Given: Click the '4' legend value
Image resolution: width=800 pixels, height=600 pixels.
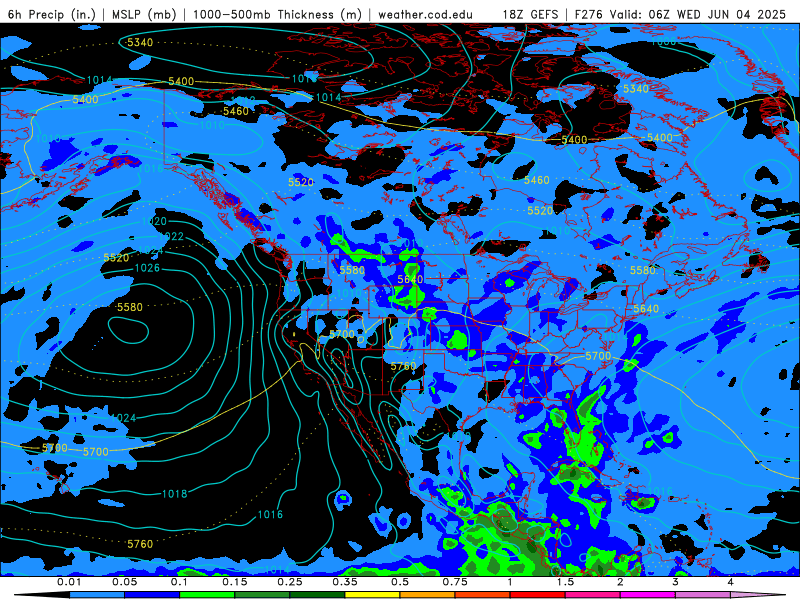Looking at the screenshot, I should tap(731, 582).
